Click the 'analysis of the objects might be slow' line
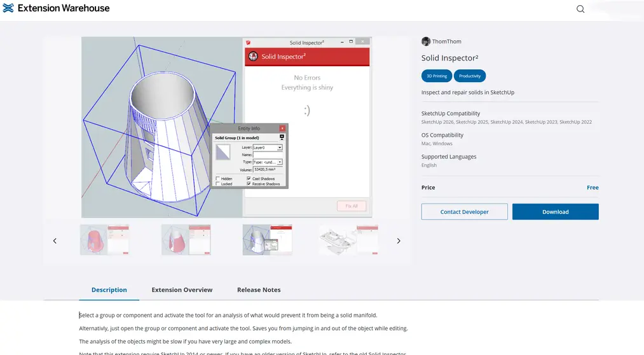Screen dimensions: 644x355 click(x=185, y=342)
